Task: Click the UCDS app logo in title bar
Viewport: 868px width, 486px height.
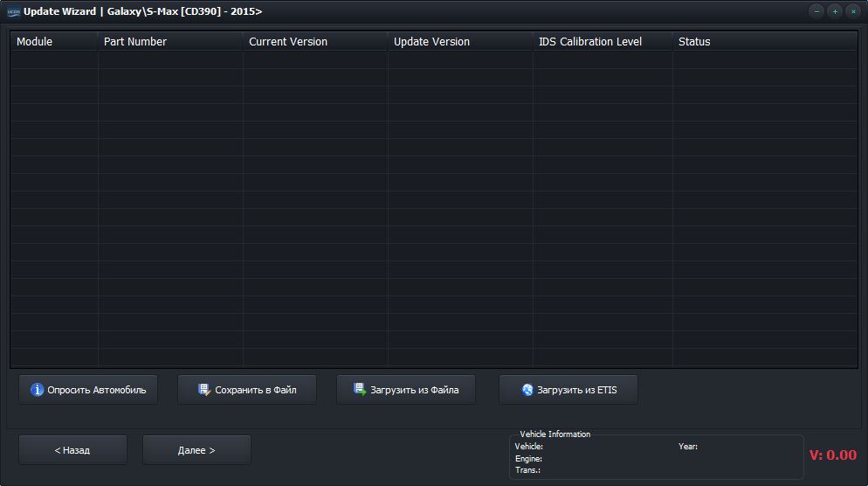Action: [12, 11]
